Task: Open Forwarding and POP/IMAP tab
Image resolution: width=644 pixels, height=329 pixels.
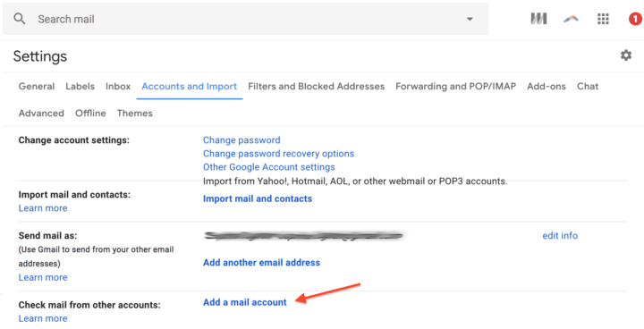Action: [456, 86]
